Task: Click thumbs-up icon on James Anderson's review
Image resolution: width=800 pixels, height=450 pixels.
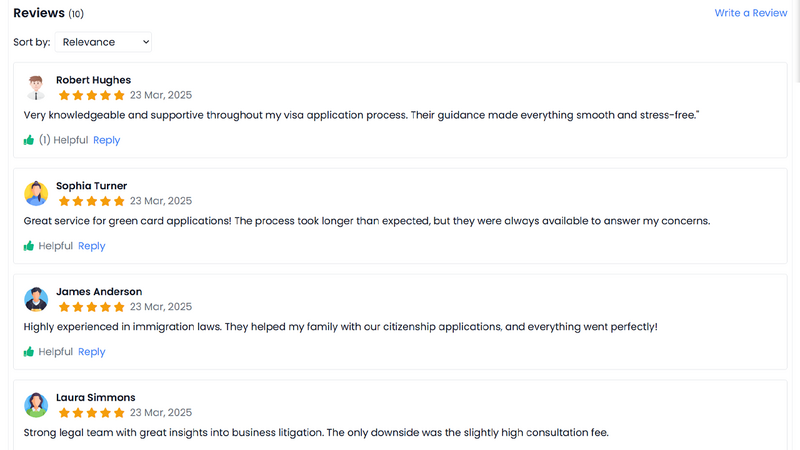Action: coord(29,352)
